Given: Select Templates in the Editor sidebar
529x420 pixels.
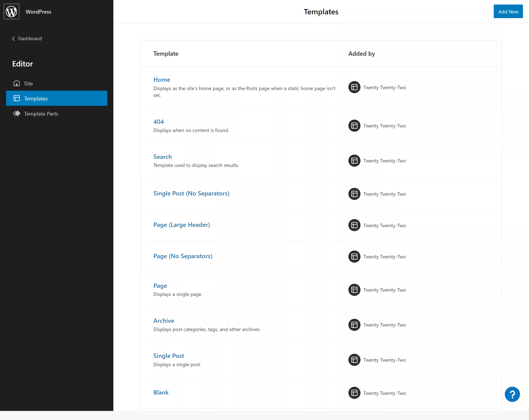Looking at the screenshot, I should (x=57, y=98).
